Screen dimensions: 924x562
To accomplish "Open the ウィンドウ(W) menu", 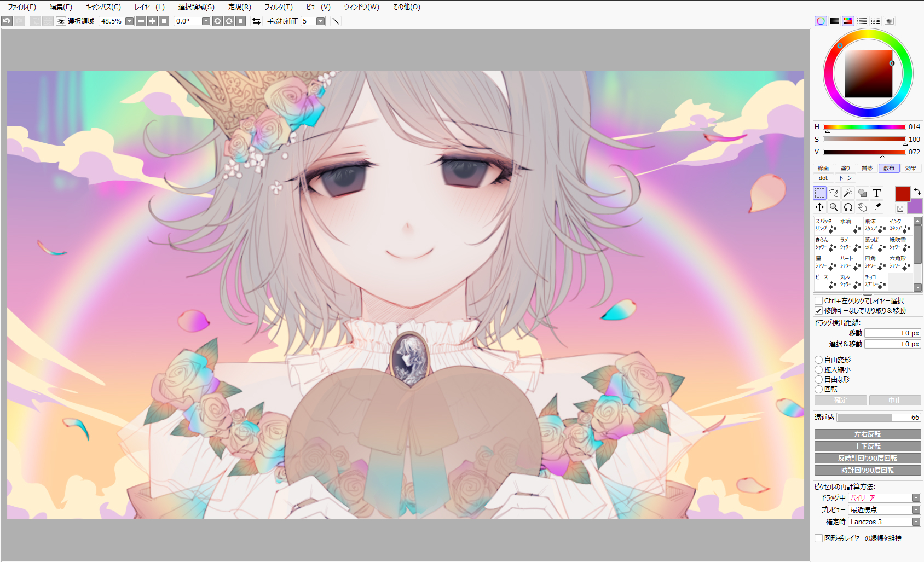I will [361, 7].
